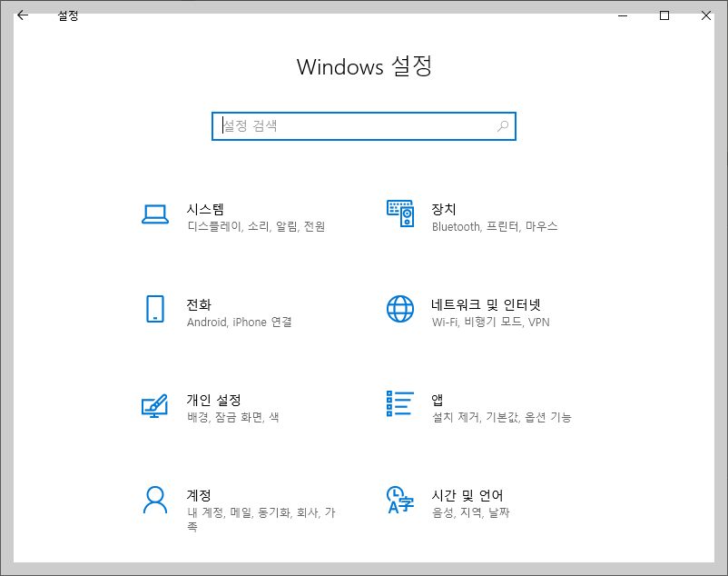Viewport: 728px width, 576px height.
Task: Focus the 설정 검색 search field
Action: coord(364,126)
